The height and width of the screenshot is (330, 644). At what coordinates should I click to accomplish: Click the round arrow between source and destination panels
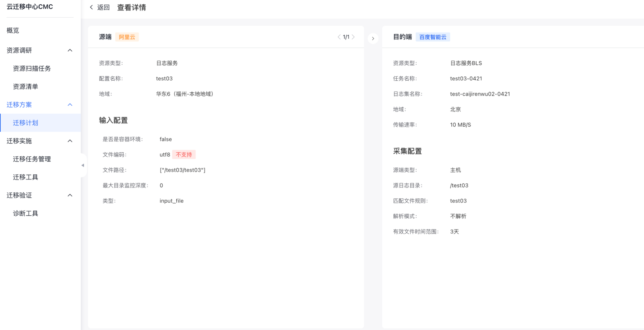coord(373,38)
